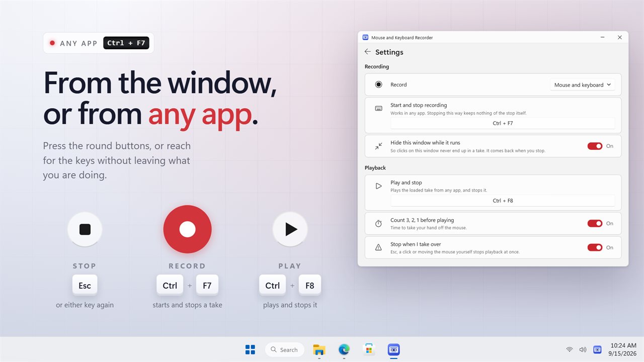This screenshot has width=644, height=362.
Task: Click the Esc keycap under STOP
Action: [x=85, y=286]
